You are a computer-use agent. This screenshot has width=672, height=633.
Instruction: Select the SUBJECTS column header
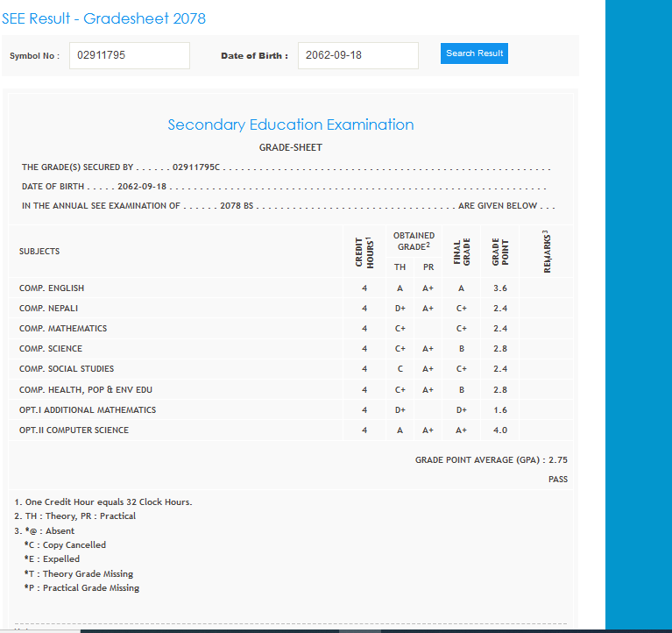[x=39, y=252]
